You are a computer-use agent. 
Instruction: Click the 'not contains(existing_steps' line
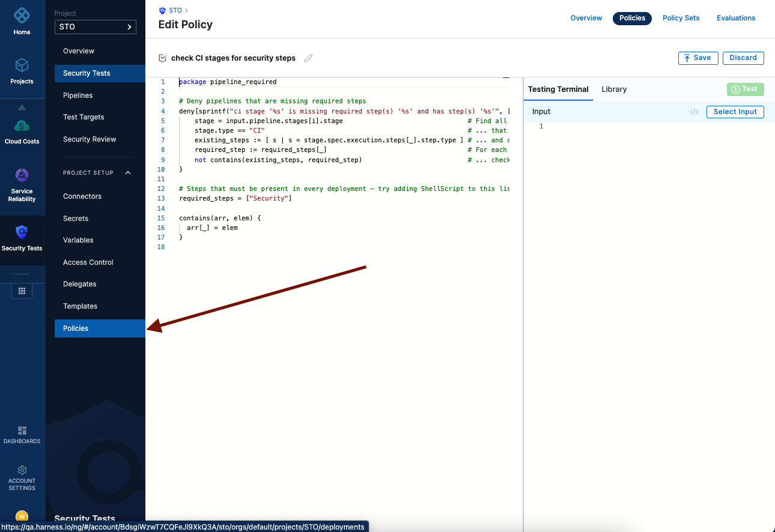278,160
